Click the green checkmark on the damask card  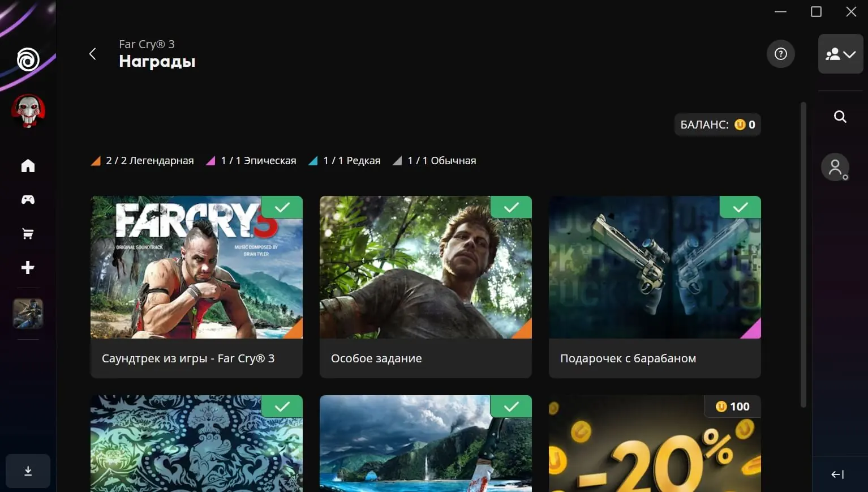(282, 407)
